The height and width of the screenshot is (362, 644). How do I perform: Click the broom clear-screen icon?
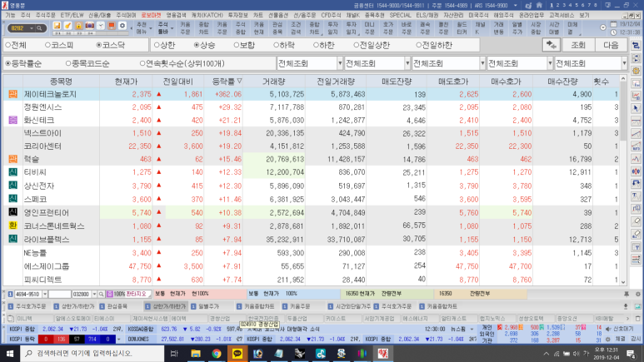pyautogui.click(x=67, y=26)
